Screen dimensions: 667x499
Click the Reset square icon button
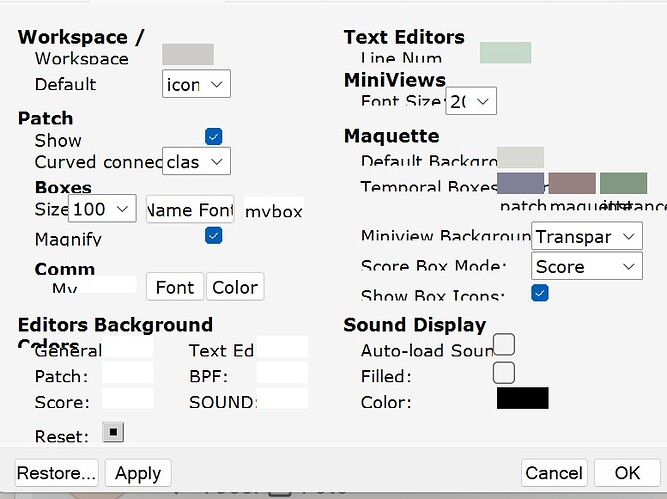click(113, 433)
